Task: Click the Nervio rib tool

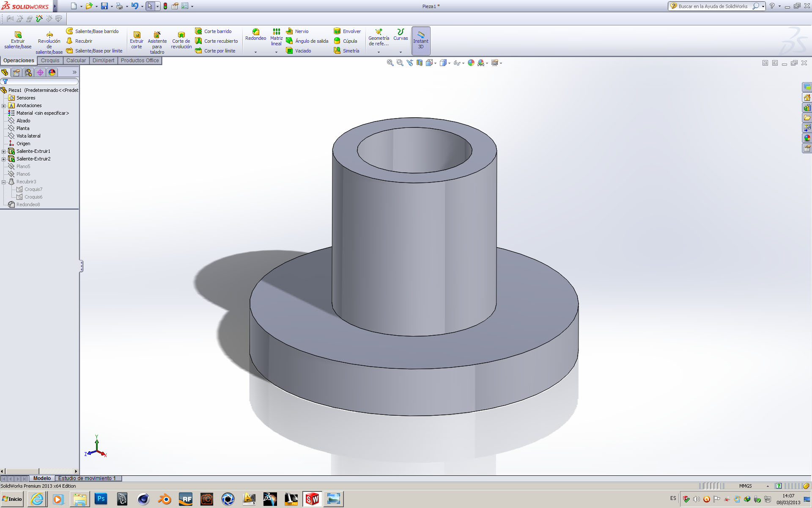Action: 297,31
